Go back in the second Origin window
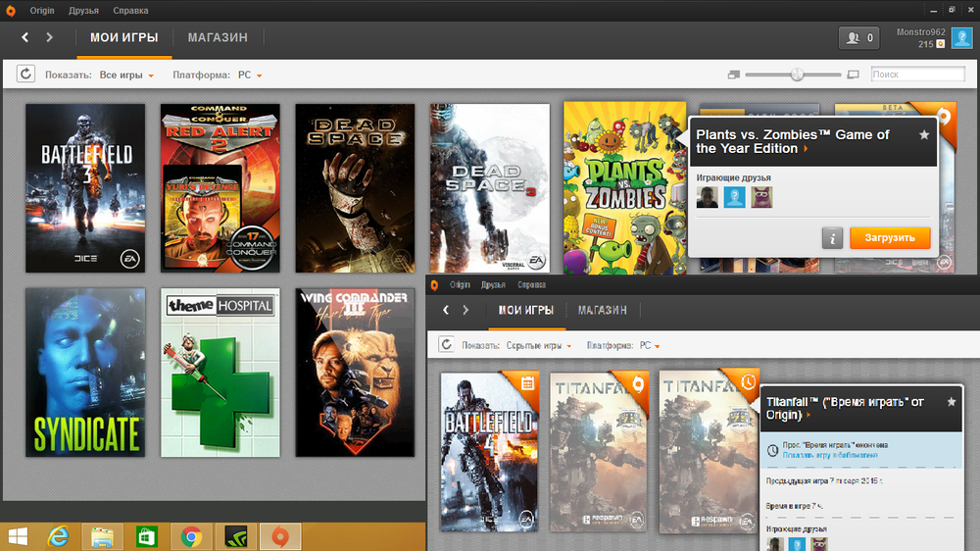980x551 pixels. [446, 310]
